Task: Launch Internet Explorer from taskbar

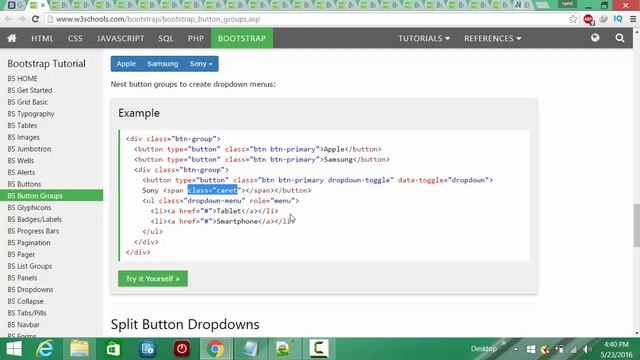Action: click(44, 349)
